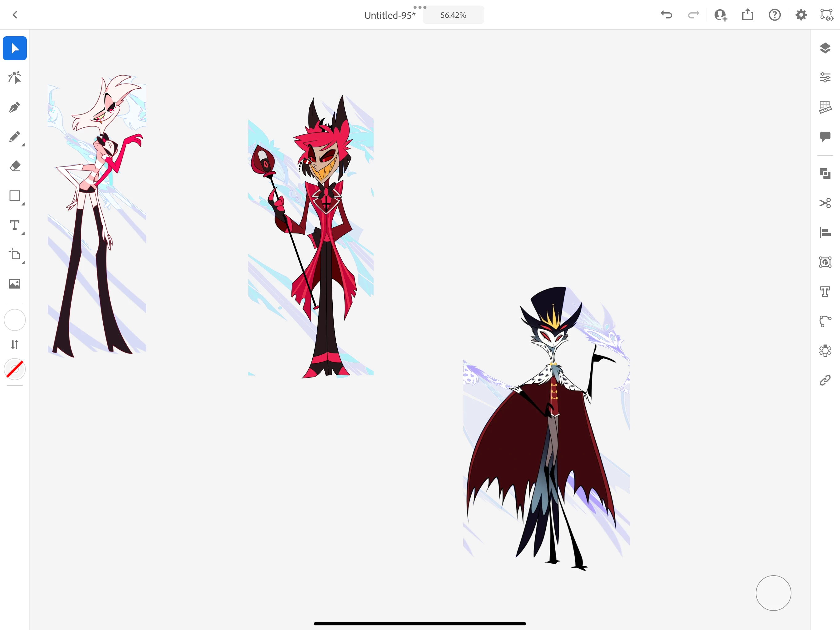Choose the Pencil drawing tool
The height and width of the screenshot is (630, 840).
pyautogui.click(x=14, y=137)
